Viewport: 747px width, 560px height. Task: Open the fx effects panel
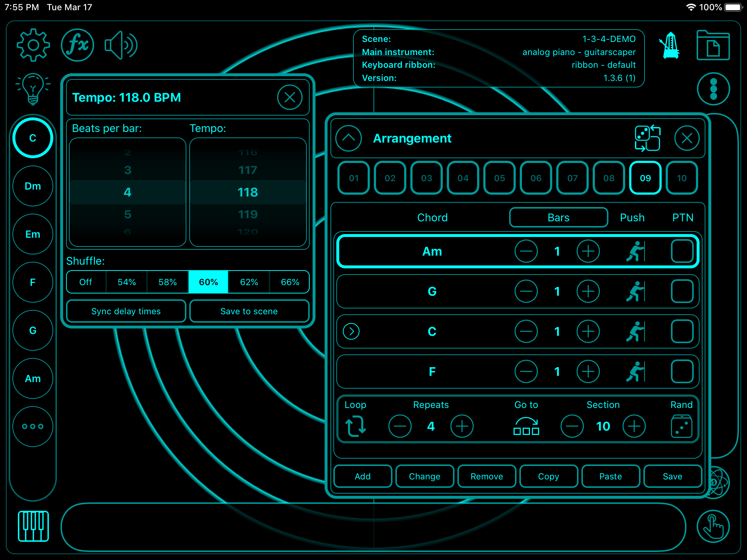tap(77, 45)
